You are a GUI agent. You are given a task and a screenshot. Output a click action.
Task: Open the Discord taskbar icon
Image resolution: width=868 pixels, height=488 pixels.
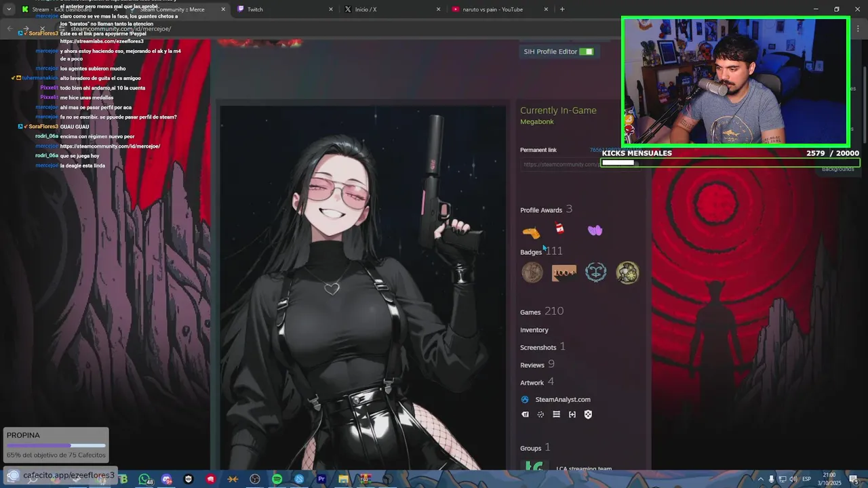167,479
